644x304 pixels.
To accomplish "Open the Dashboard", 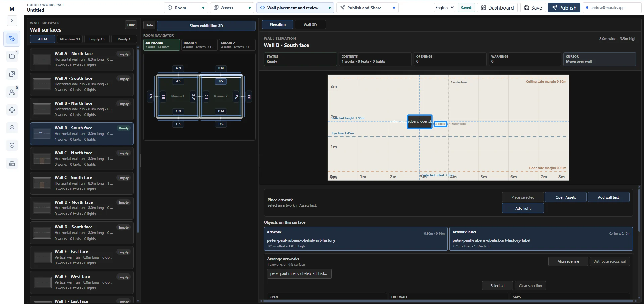I will coord(497,8).
